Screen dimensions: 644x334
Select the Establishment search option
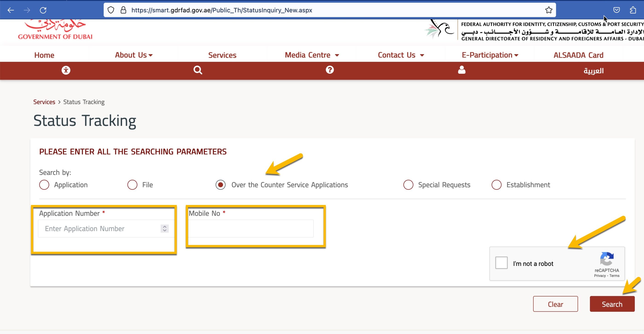coord(496,185)
